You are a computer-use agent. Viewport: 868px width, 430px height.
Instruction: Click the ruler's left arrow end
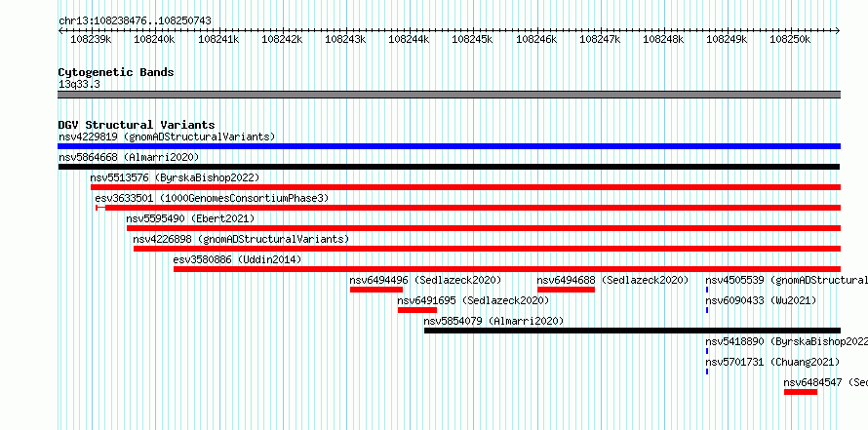[60, 30]
